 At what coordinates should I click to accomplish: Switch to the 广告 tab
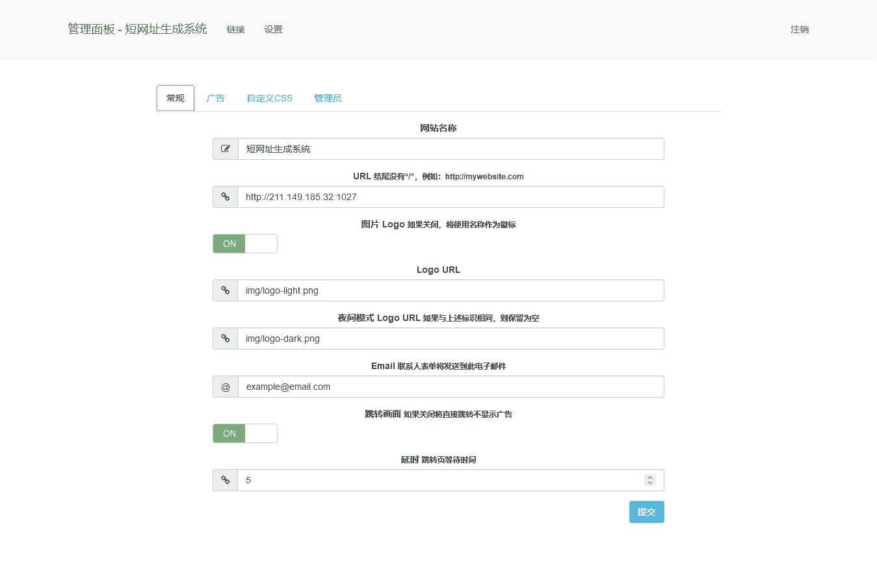(x=215, y=98)
